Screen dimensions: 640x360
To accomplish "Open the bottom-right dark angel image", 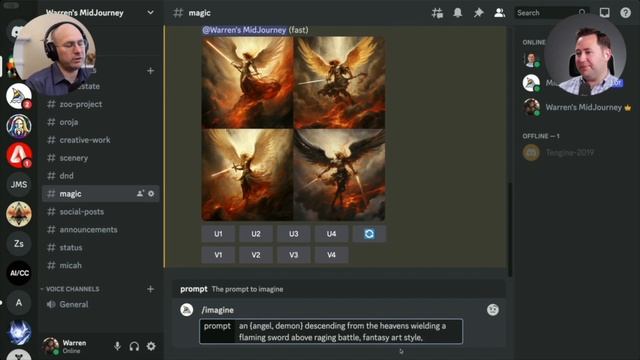I will pos(339,175).
